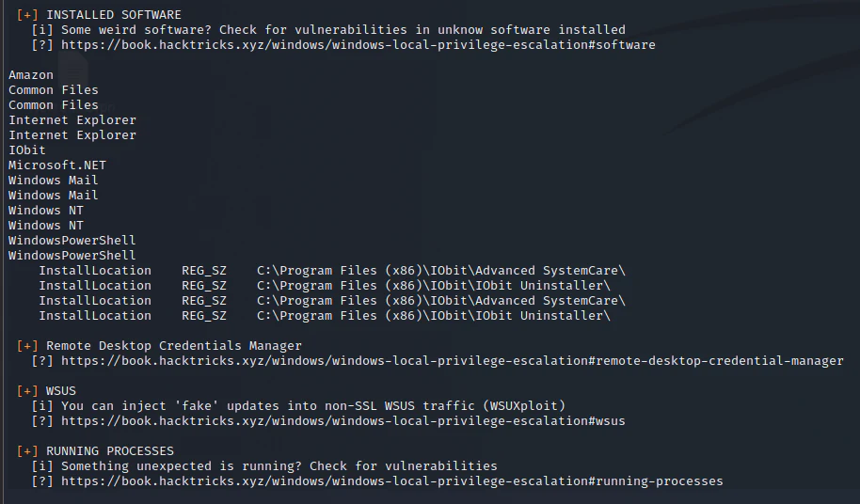Viewport: 860px width, 504px height.
Task: Click the WSUS heading
Action: [x=61, y=391]
